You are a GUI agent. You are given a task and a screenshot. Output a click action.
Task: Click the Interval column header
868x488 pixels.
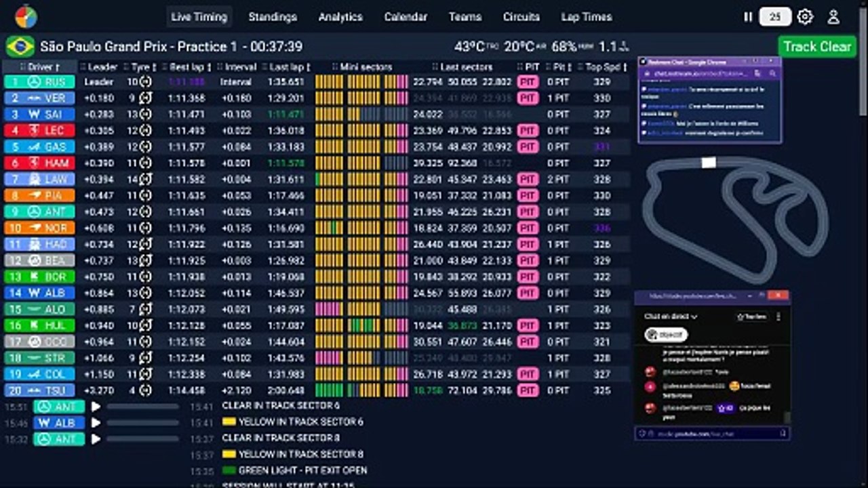[236, 67]
